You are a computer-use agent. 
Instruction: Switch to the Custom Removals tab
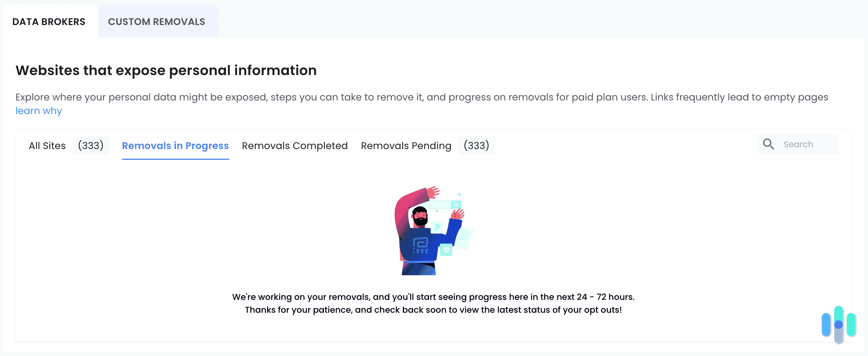(x=157, y=22)
